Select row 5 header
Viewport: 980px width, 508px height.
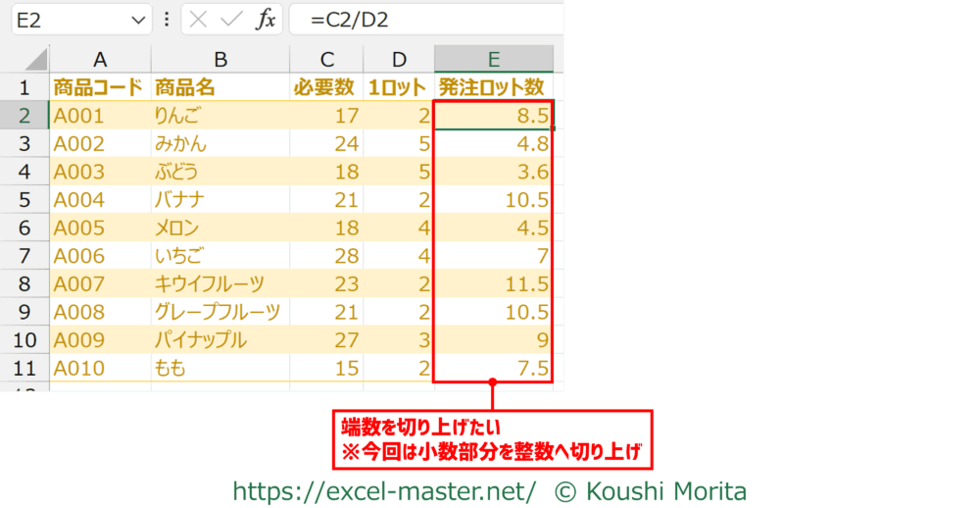coord(24,200)
